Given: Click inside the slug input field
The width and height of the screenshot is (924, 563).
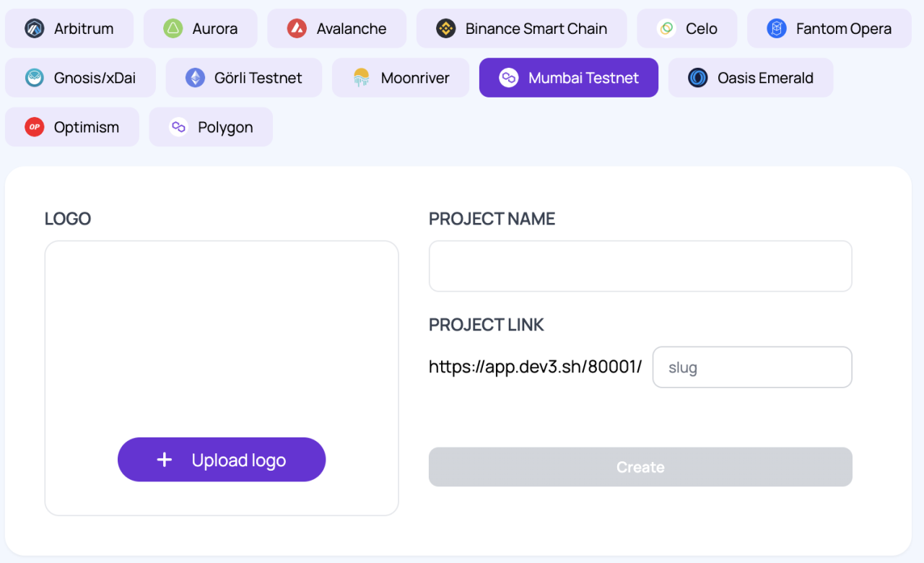Looking at the screenshot, I should coord(752,367).
